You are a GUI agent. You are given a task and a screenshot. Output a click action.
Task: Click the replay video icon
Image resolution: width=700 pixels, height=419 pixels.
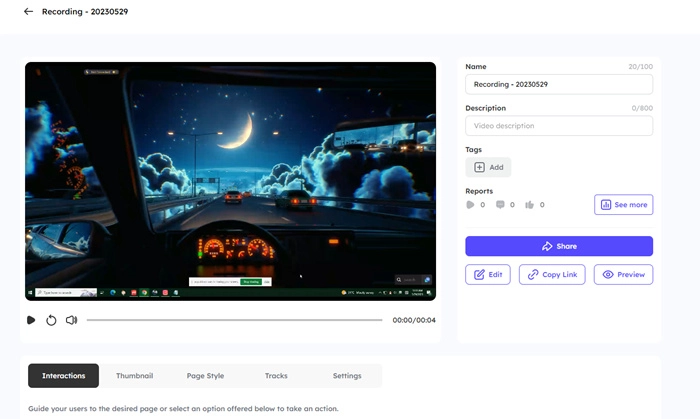click(x=51, y=320)
